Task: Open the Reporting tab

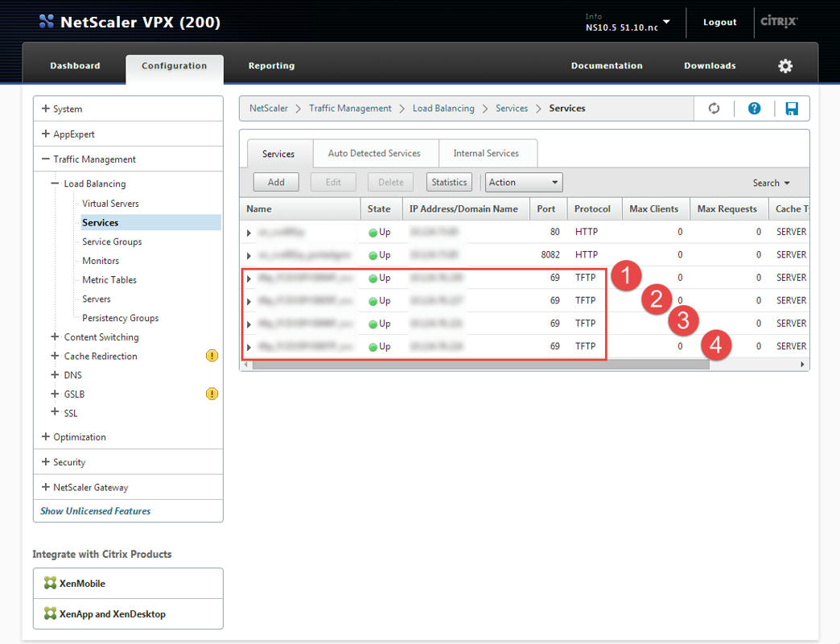Action: [271, 66]
